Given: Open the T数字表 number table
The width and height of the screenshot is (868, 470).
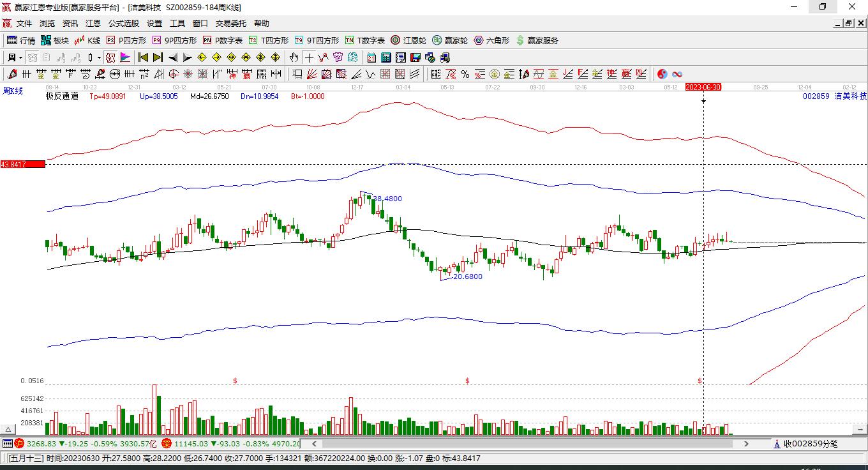Looking at the screenshot, I should 364,40.
